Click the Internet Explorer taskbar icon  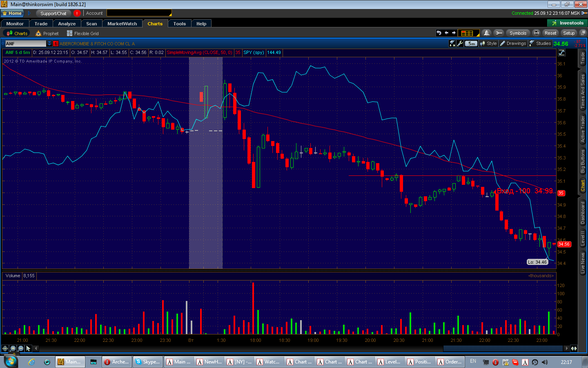tap(31, 362)
